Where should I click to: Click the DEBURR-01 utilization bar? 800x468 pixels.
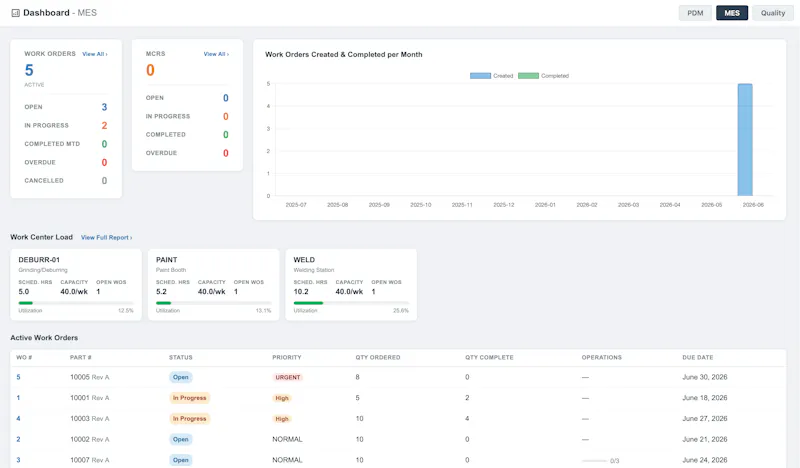(76, 303)
